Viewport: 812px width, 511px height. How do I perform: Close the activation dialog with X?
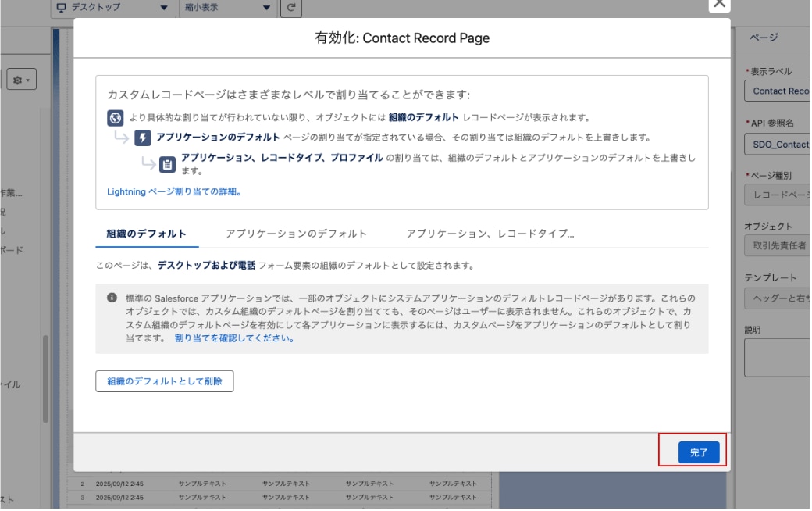coord(720,4)
